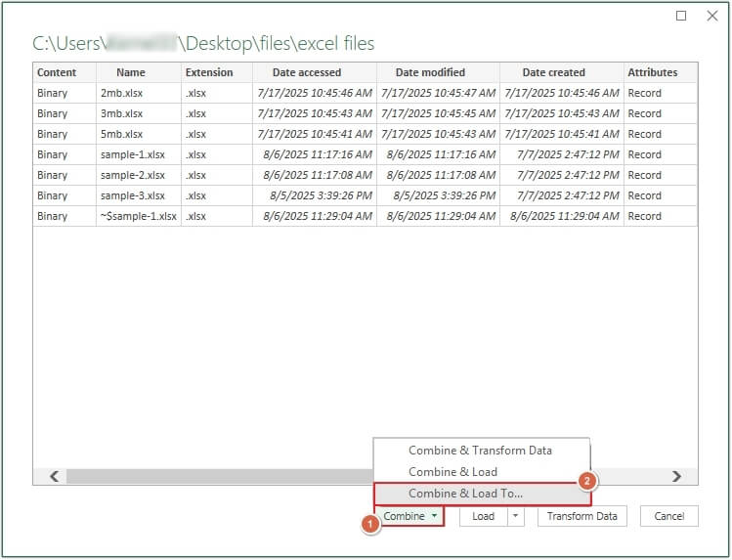Click Record attribute for sample-1.xlsx row

click(x=645, y=154)
